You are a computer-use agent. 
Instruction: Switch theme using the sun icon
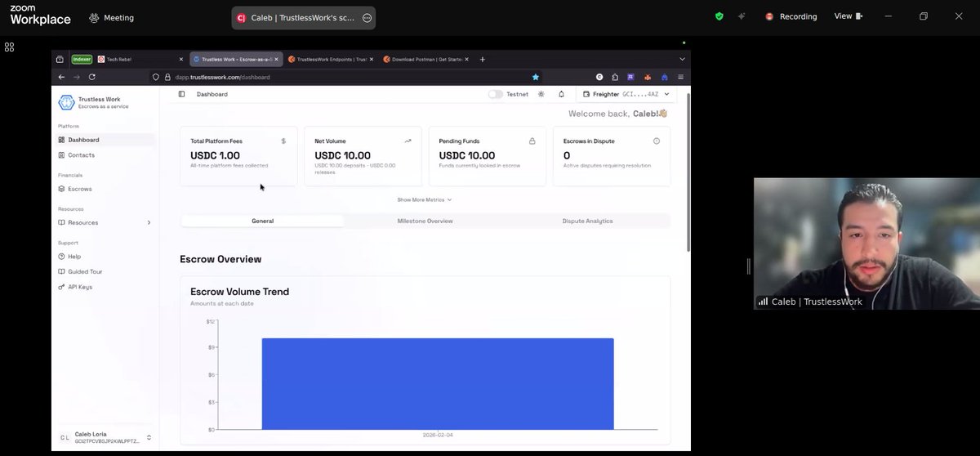click(x=541, y=94)
